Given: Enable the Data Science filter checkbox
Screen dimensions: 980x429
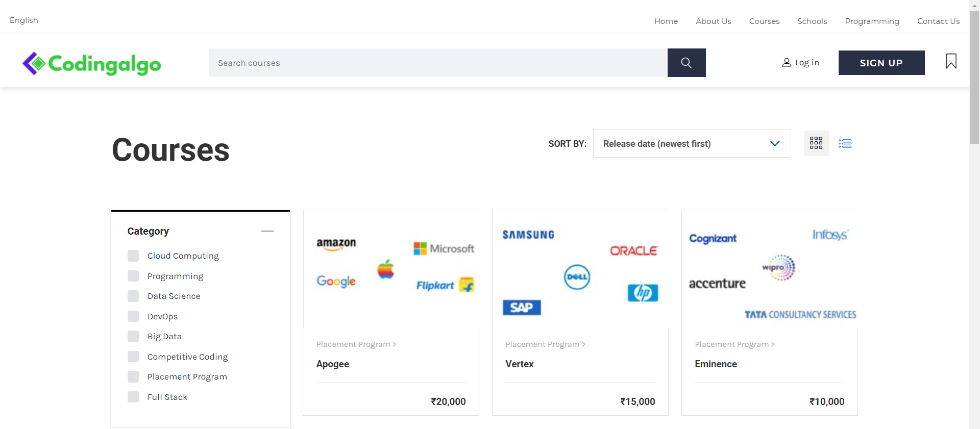Looking at the screenshot, I should tap(133, 296).
